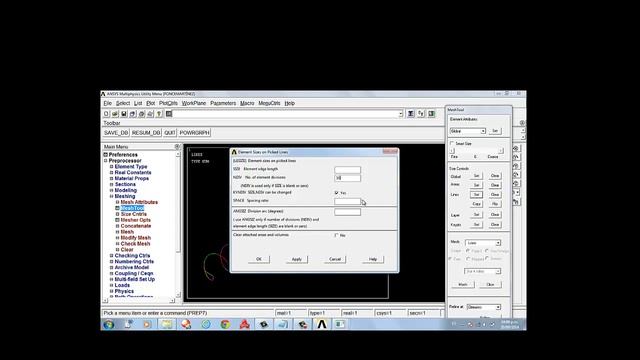Click the New Analysis toolbar icon
The height and width of the screenshot is (360, 640).
tap(106, 114)
